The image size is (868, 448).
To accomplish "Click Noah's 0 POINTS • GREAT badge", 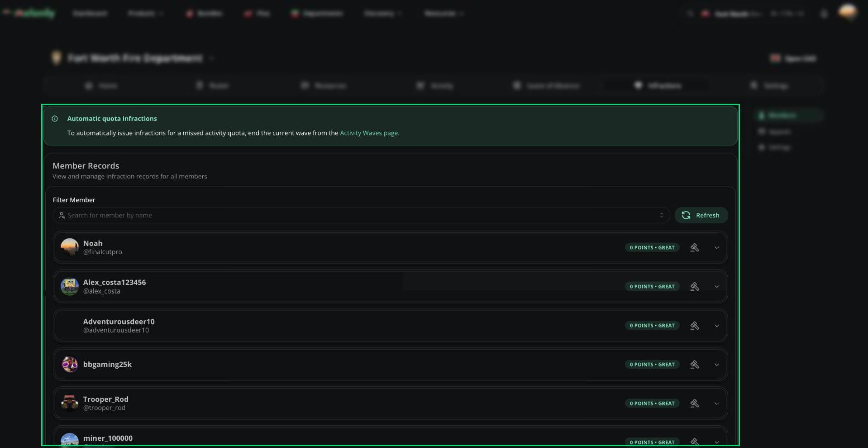I will coord(652,248).
